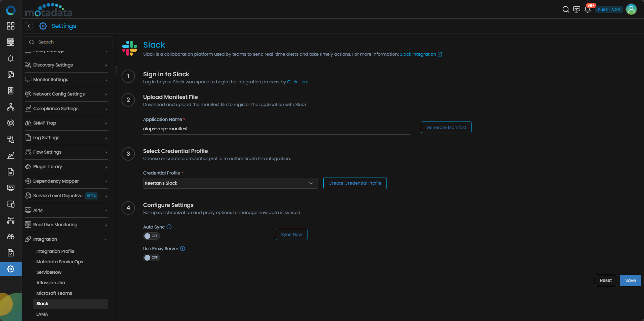
Task: Open global search magnifier in top bar
Action: point(566,9)
